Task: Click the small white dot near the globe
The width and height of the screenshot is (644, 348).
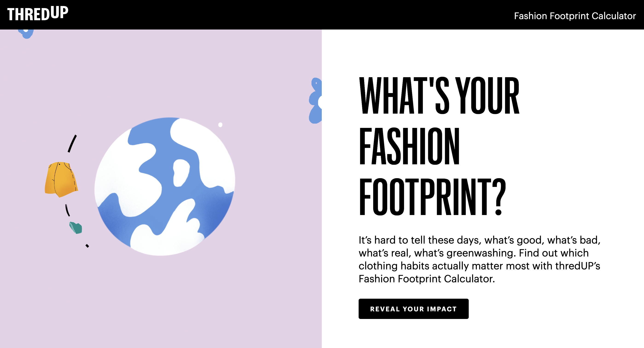Action: (x=220, y=125)
